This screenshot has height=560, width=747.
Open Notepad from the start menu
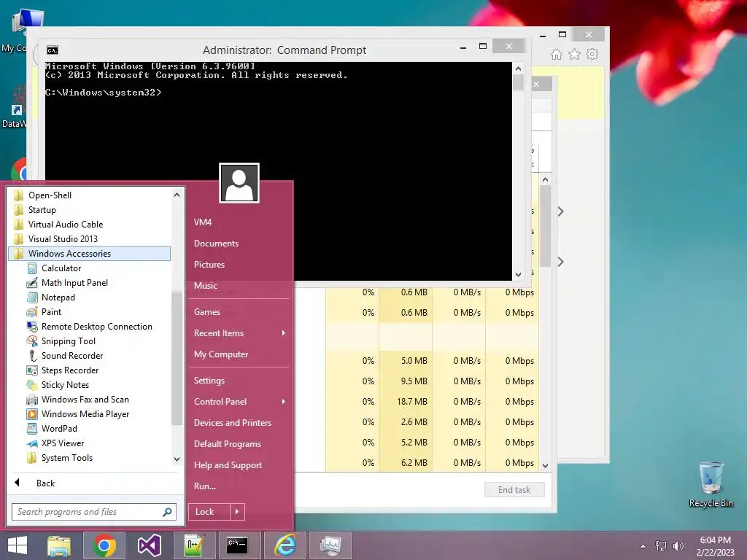58,297
